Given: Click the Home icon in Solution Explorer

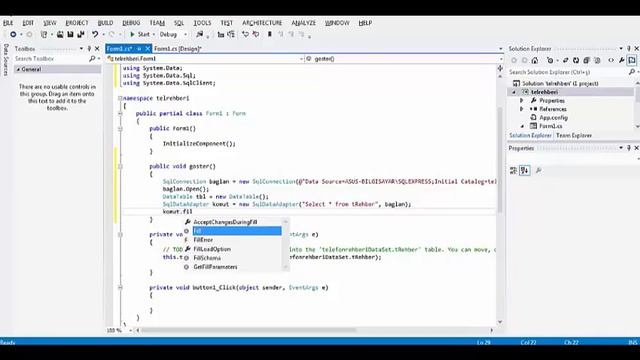Looking at the screenshot, I should [x=535, y=61].
